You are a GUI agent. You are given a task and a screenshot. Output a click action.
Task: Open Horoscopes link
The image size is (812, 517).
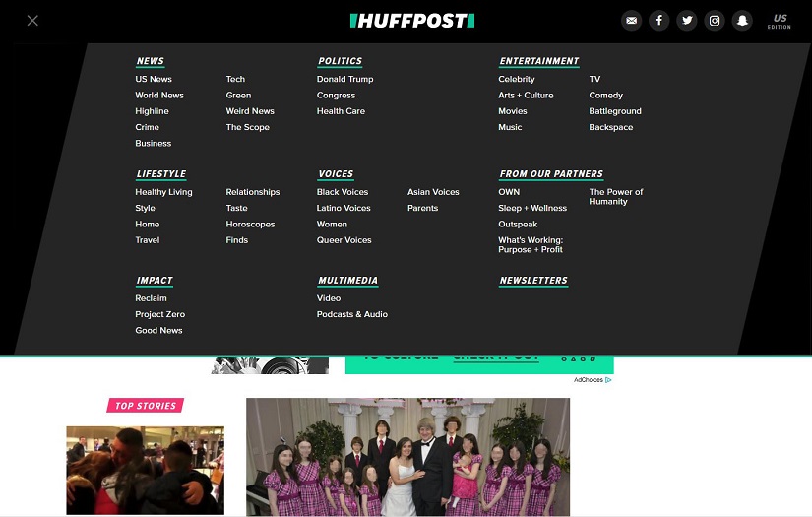pyautogui.click(x=250, y=225)
